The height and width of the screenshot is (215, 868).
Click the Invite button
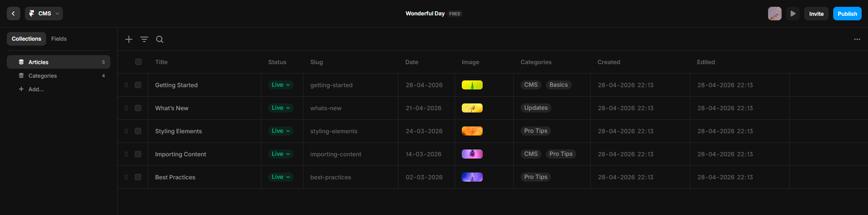(x=816, y=14)
